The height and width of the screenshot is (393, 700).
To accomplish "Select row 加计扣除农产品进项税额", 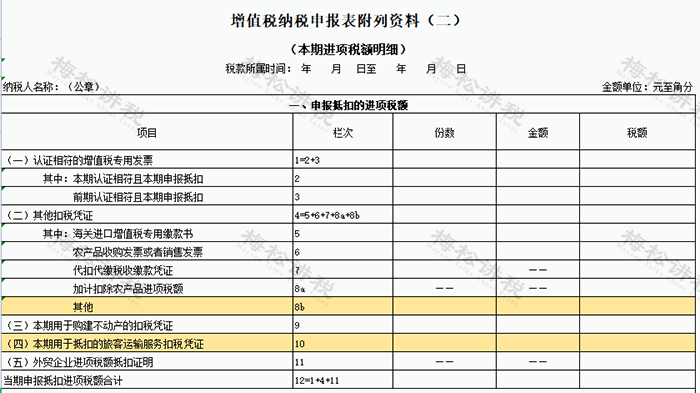I will click(x=147, y=288).
